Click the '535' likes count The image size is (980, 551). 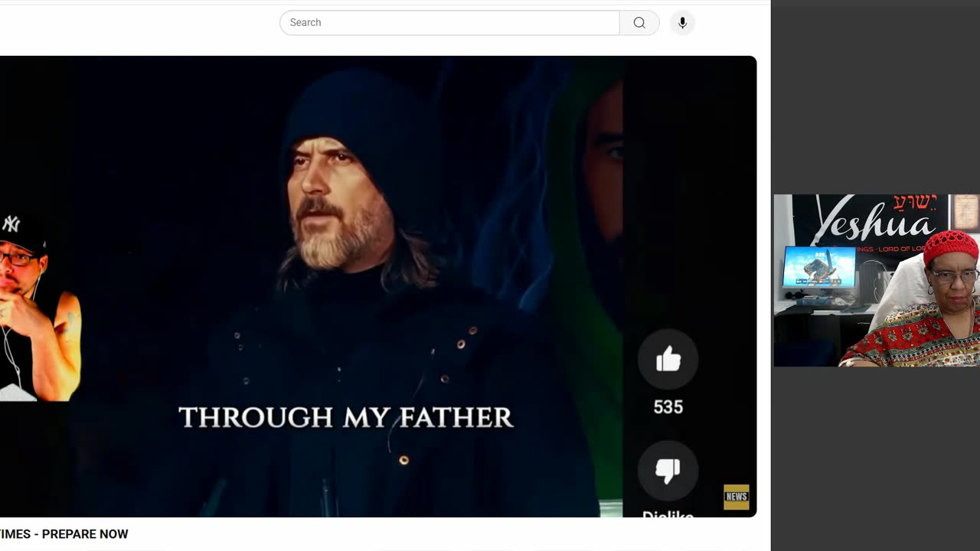coord(668,407)
